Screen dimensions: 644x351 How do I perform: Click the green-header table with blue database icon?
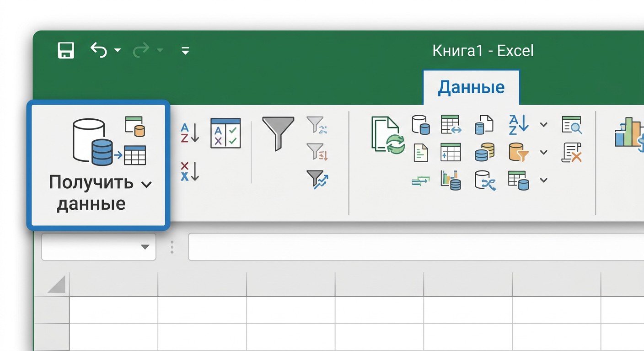click(x=518, y=180)
